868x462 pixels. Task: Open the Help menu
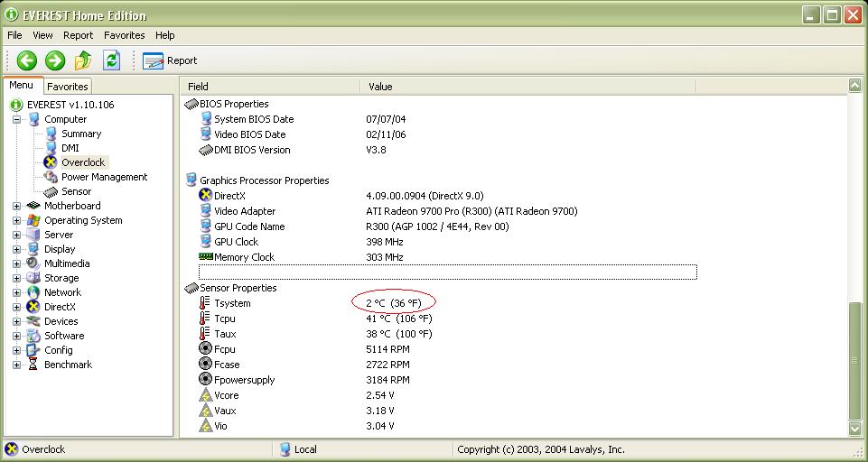point(165,35)
